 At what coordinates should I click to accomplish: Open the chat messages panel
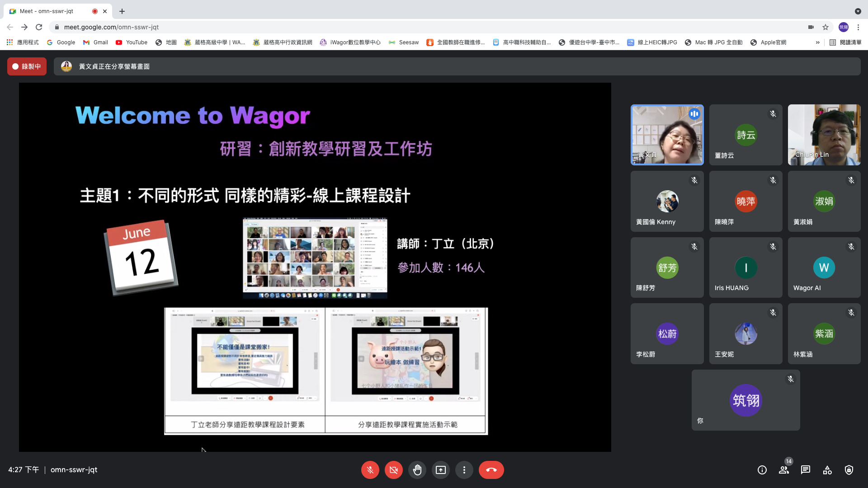pos(806,470)
